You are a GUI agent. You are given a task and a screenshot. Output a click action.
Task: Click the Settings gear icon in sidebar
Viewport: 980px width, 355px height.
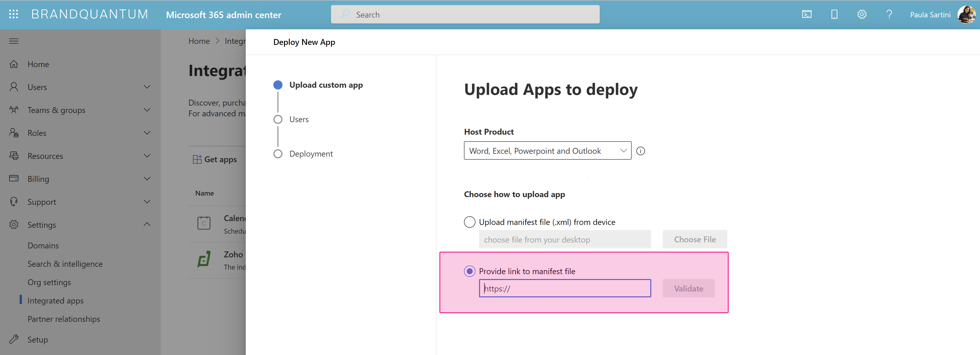pos(14,225)
